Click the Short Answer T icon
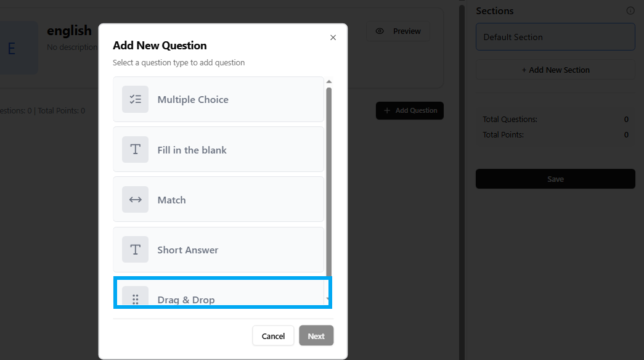This screenshot has width=644, height=360. click(135, 250)
